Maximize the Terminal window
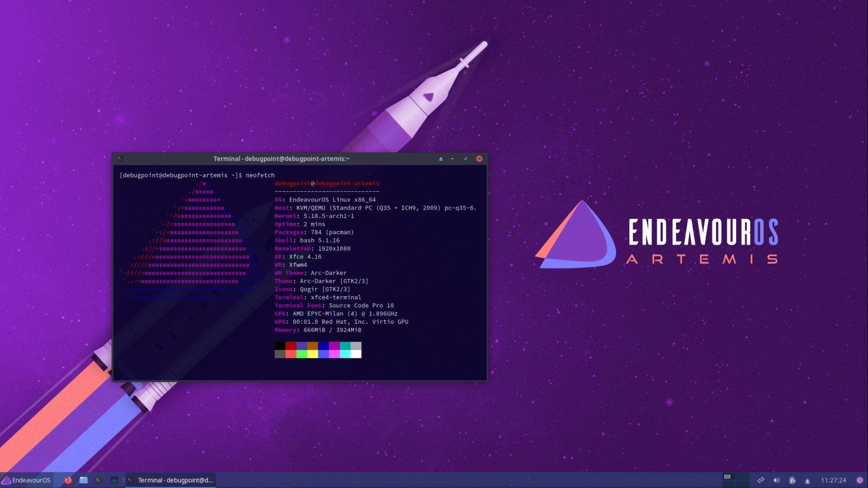 click(465, 159)
